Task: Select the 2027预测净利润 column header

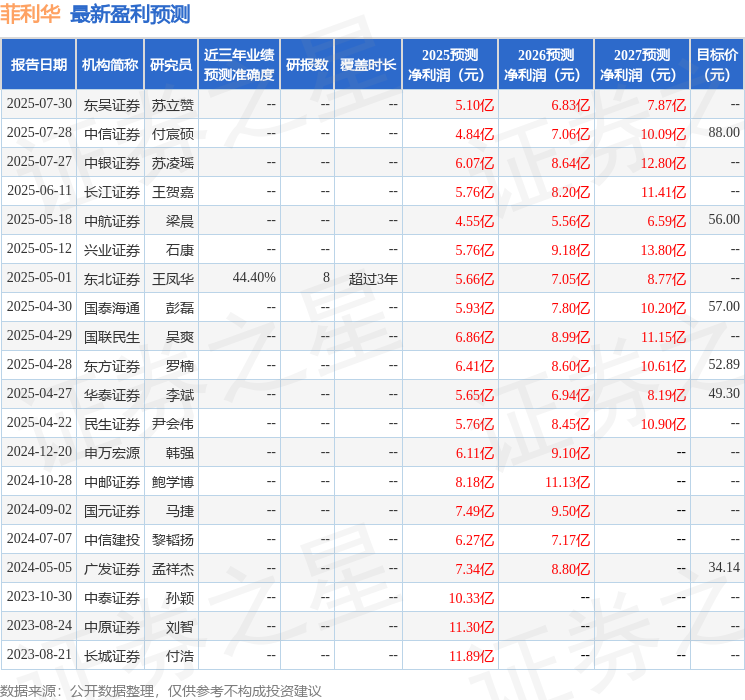Action: click(x=642, y=65)
